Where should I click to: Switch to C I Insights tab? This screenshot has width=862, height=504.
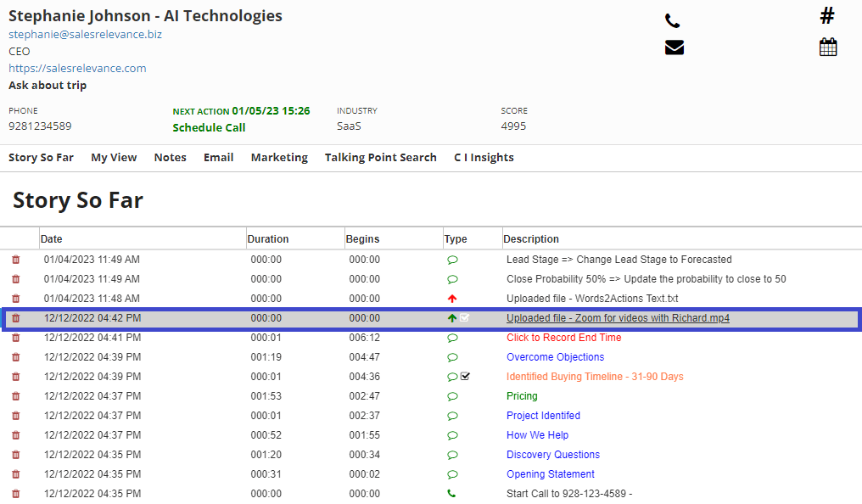[x=484, y=158]
